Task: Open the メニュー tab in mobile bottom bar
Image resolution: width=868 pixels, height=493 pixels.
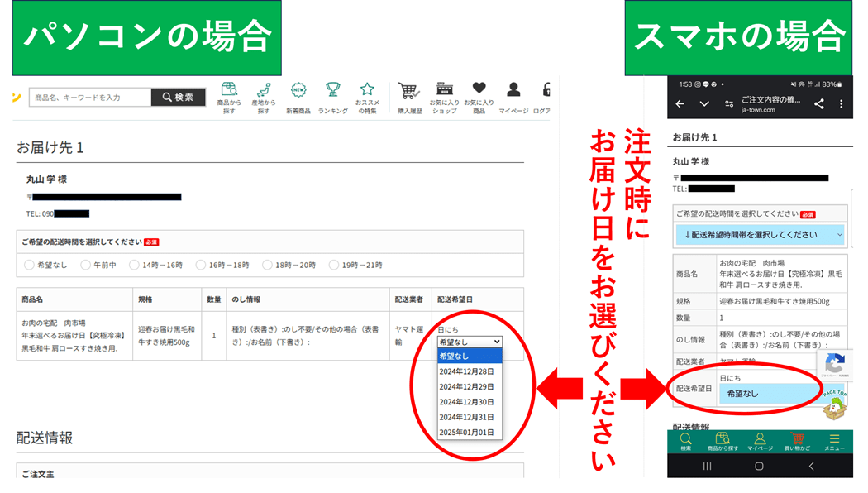Action: point(834,440)
